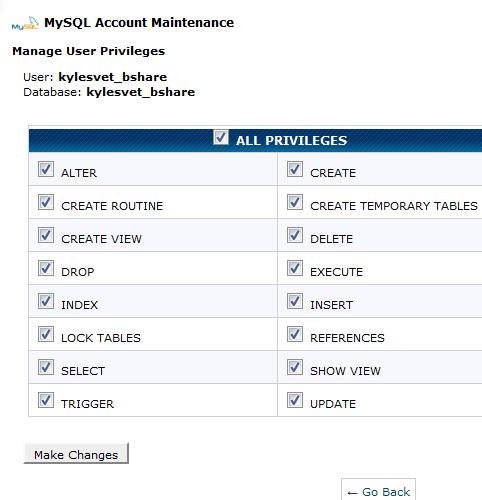Uncheck the ALL PRIVILEGES checkbox
Viewport: 482px width, 500px height.
click(x=221, y=137)
